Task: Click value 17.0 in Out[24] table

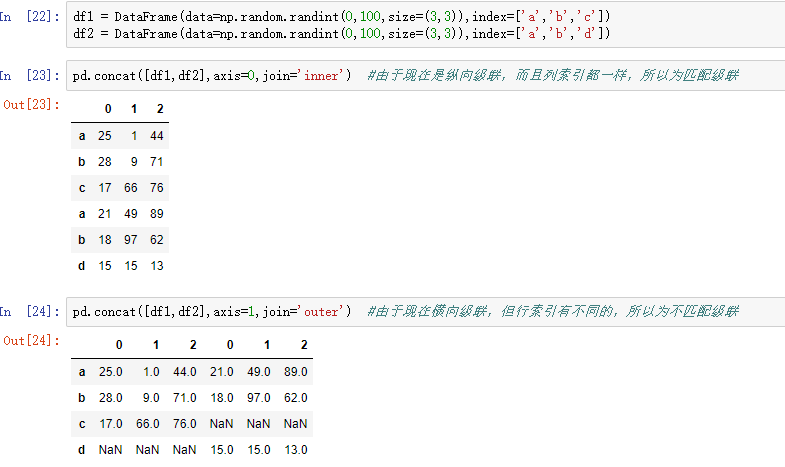Action: click(x=111, y=424)
